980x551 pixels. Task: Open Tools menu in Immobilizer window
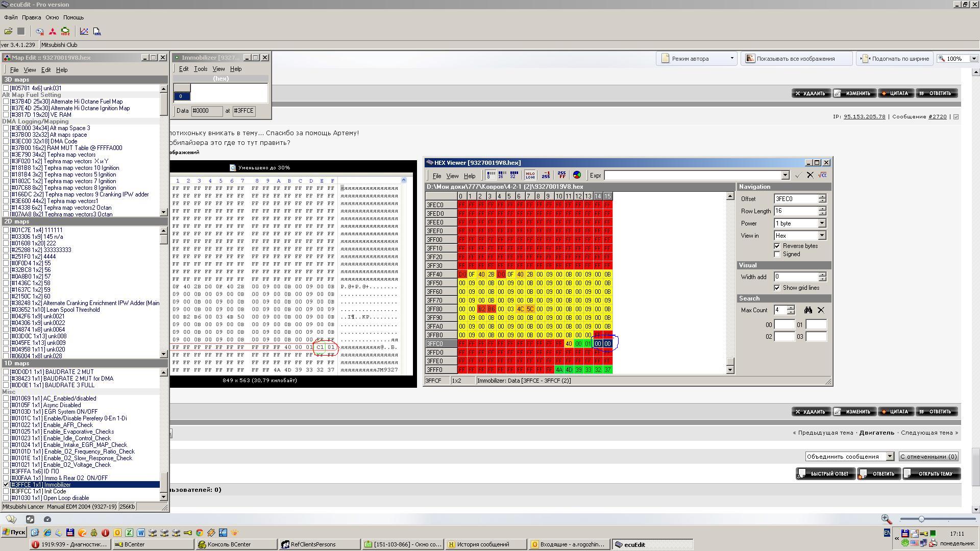click(x=201, y=69)
